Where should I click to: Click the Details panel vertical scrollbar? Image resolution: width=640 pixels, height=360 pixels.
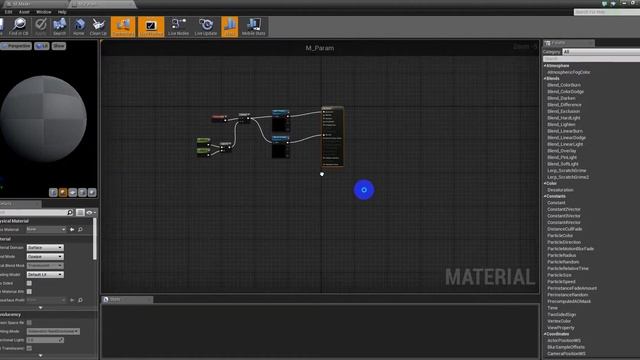point(95,239)
